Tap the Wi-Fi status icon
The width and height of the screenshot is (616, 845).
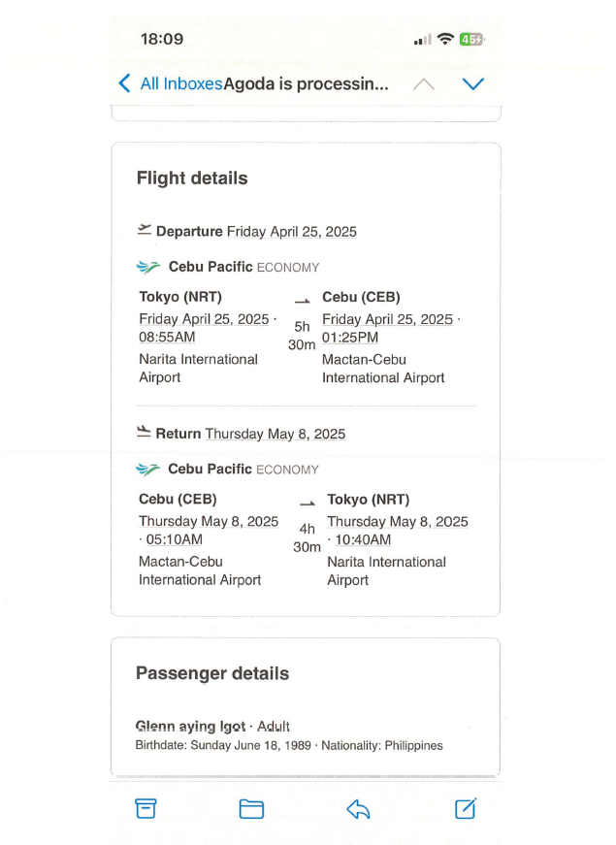pos(445,40)
